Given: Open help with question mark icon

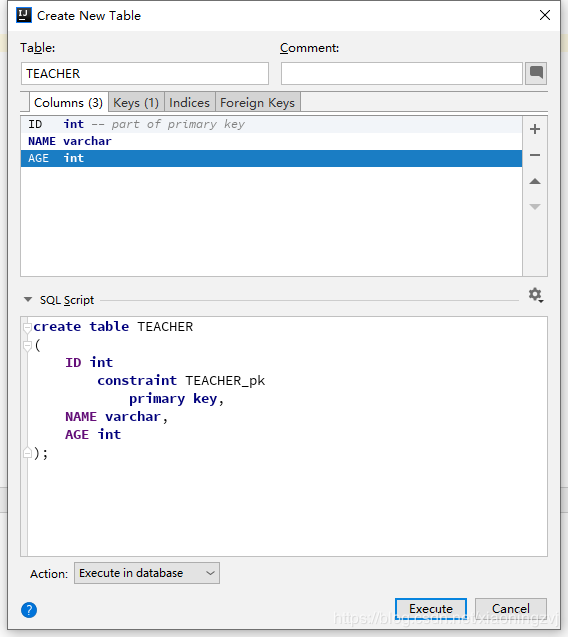Looking at the screenshot, I should [29, 610].
